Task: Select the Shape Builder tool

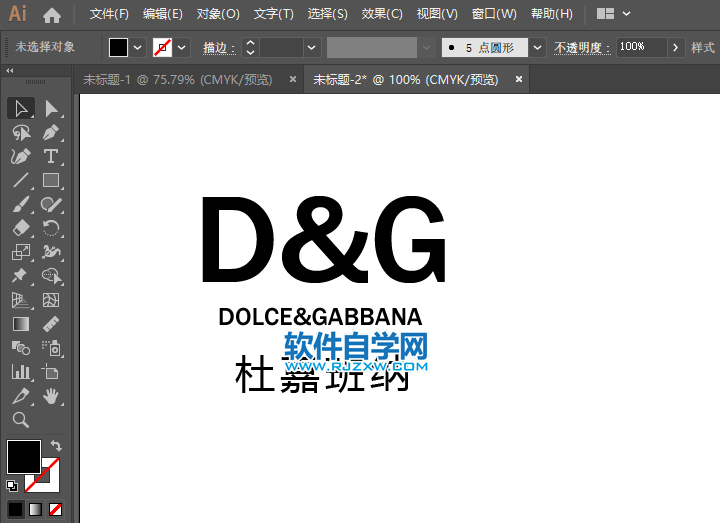Action: [51, 276]
